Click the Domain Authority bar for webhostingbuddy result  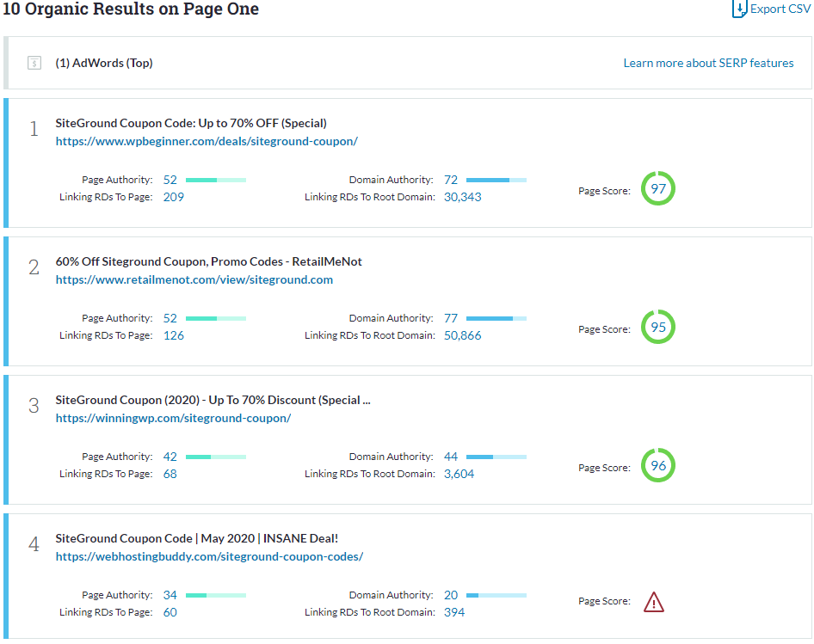pyautogui.click(x=496, y=595)
